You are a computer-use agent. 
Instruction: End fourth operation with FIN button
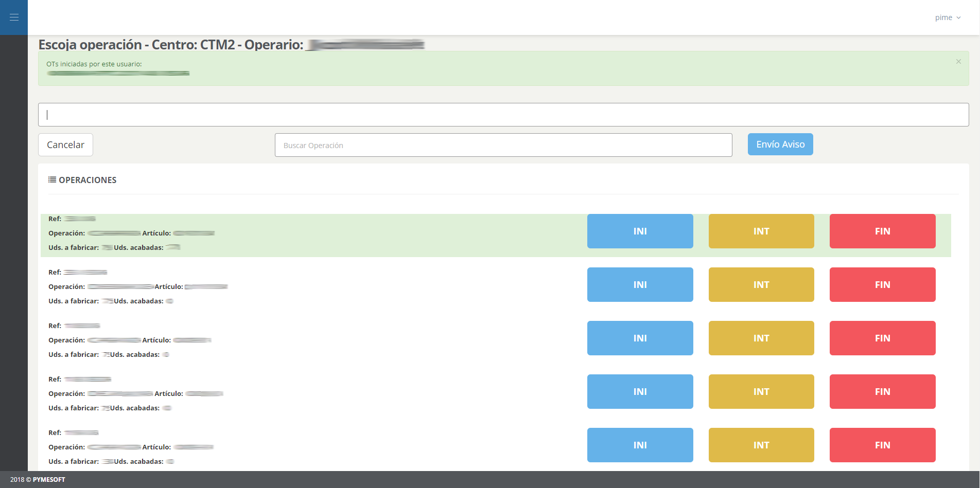tap(882, 392)
